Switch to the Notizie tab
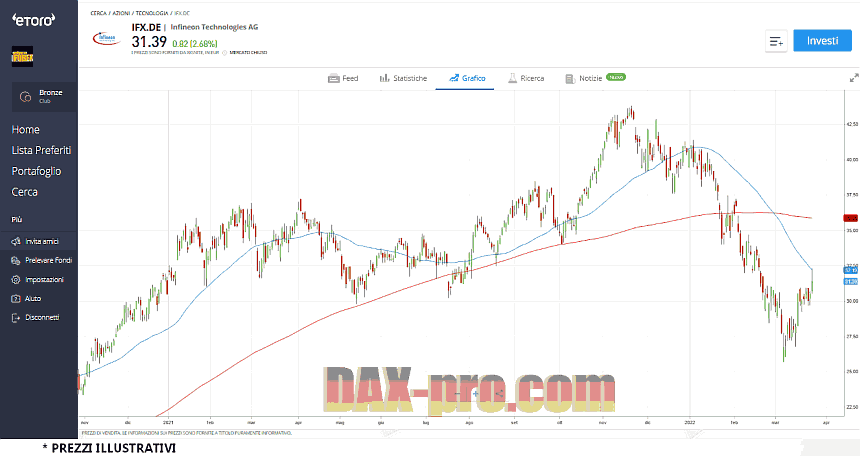 pos(584,78)
